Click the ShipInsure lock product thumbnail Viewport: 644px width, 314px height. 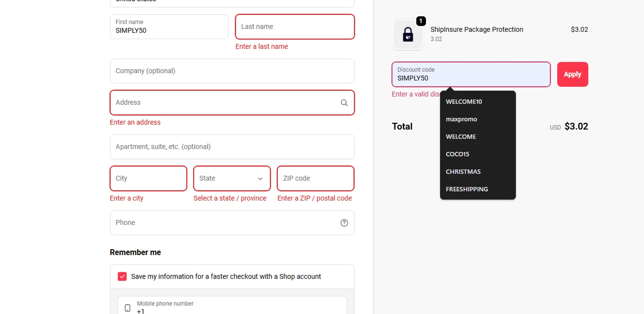(408, 34)
